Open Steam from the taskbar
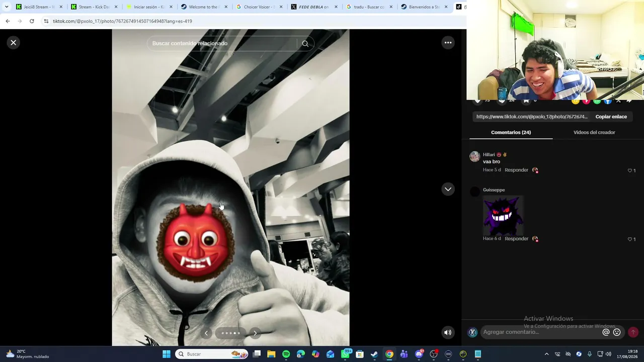Screen dimensions: 644x362 (x=374, y=354)
